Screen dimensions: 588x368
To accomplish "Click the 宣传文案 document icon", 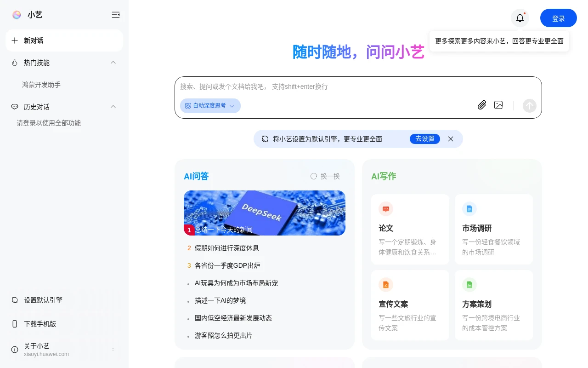I will tap(386, 284).
